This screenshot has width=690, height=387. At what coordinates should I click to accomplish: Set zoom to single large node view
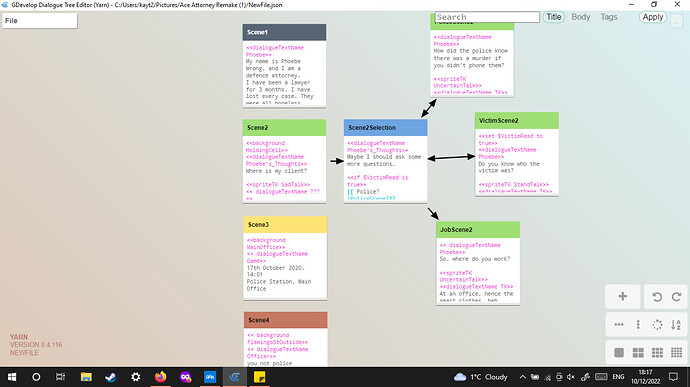point(619,353)
